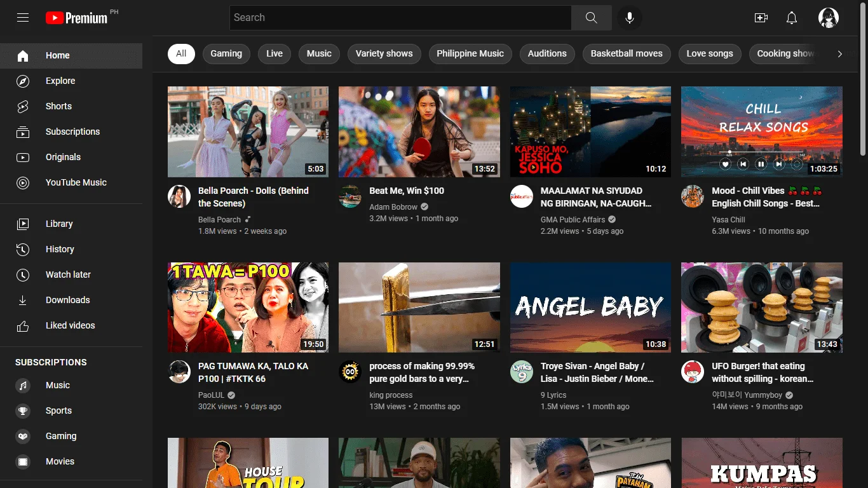868x488 pixels.
Task: Select the Gaming filter chip
Action: pyautogui.click(x=226, y=53)
